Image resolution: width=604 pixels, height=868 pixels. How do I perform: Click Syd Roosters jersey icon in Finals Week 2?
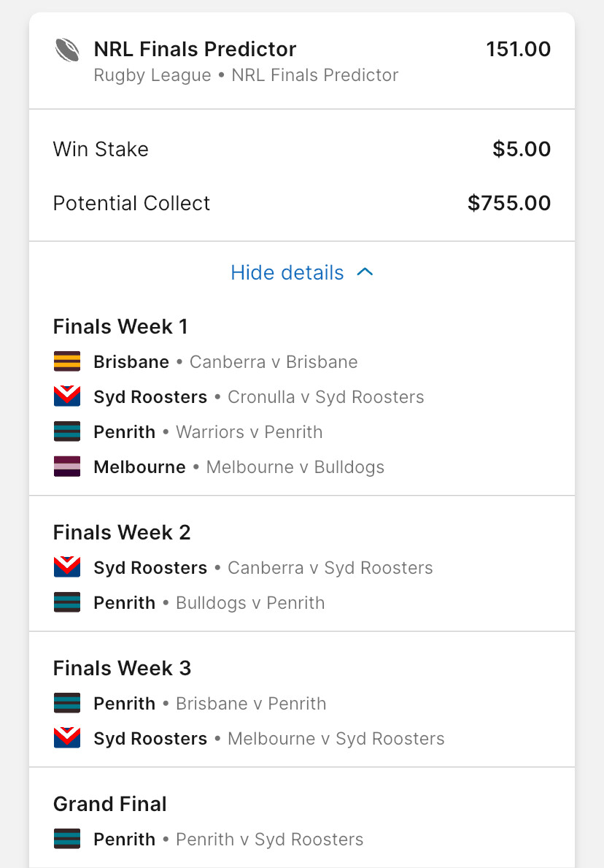click(x=67, y=568)
